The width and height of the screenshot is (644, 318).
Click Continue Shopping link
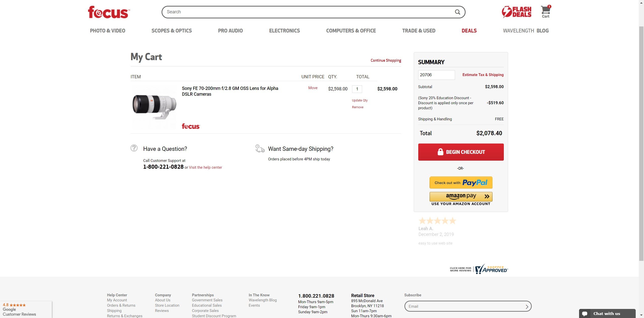coord(386,60)
